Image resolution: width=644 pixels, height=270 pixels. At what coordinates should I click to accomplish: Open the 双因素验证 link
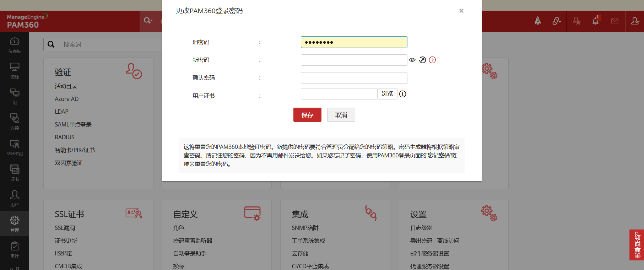click(69, 163)
